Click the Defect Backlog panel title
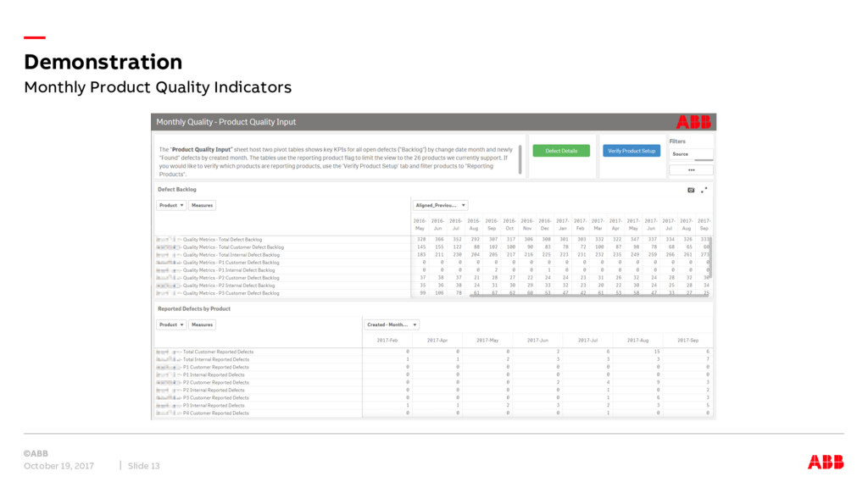Viewport: 868px width, 488px height. pyautogui.click(x=177, y=189)
